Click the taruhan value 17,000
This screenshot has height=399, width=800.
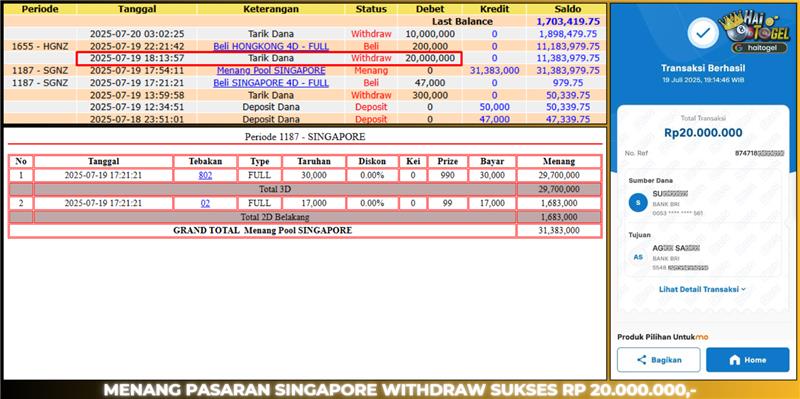[314, 203]
